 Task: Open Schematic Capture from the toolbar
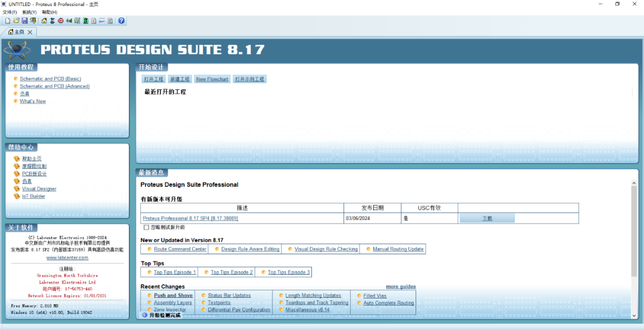[52, 21]
